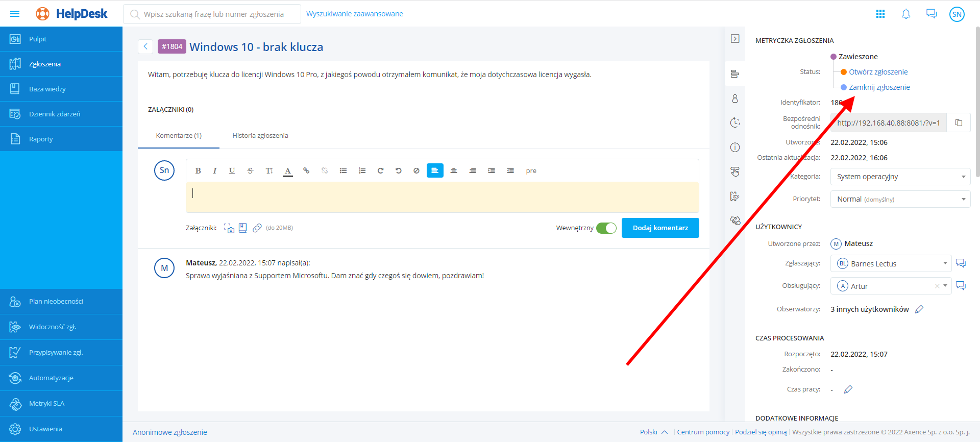980x442 pixels.
Task: Click the Bold formatting icon
Action: click(198, 171)
